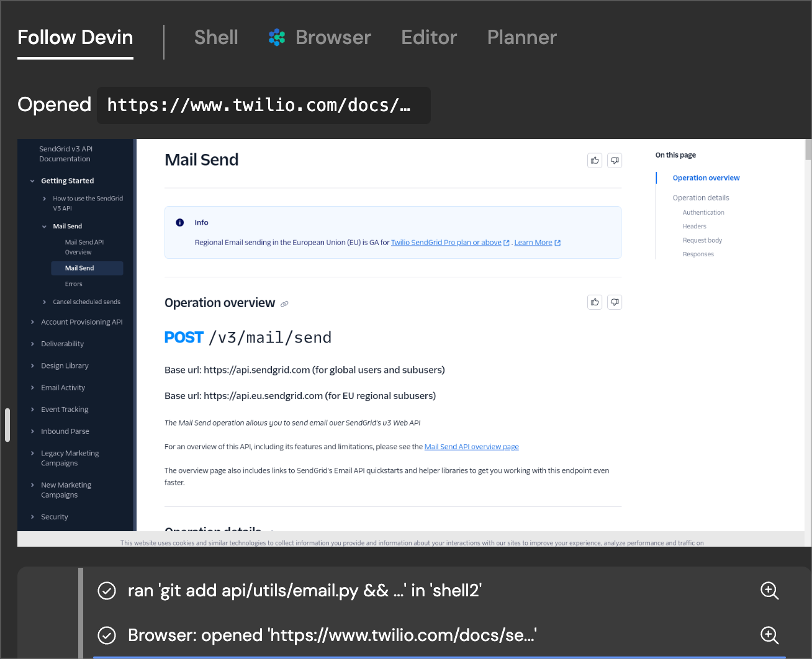Expand Cancel scheduled sends
The height and width of the screenshot is (659, 812).
[x=44, y=302]
